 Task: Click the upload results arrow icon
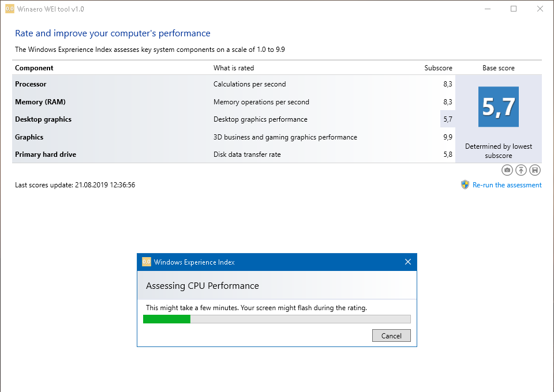[521, 170]
